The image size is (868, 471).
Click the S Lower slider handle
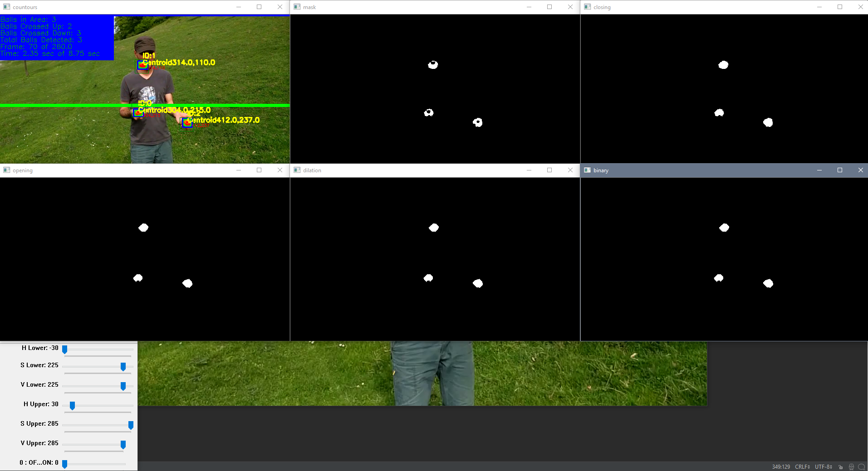pos(123,366)
